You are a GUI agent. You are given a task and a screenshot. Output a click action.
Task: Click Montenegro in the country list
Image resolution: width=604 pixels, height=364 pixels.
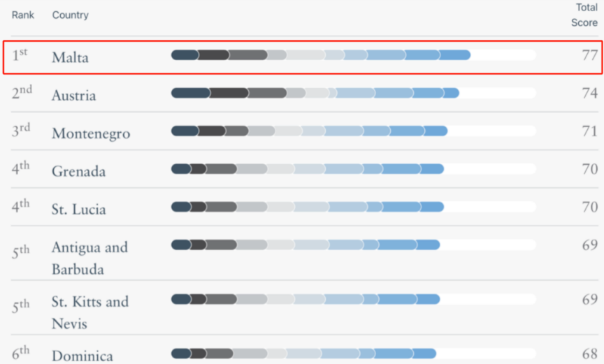(91, 133)
